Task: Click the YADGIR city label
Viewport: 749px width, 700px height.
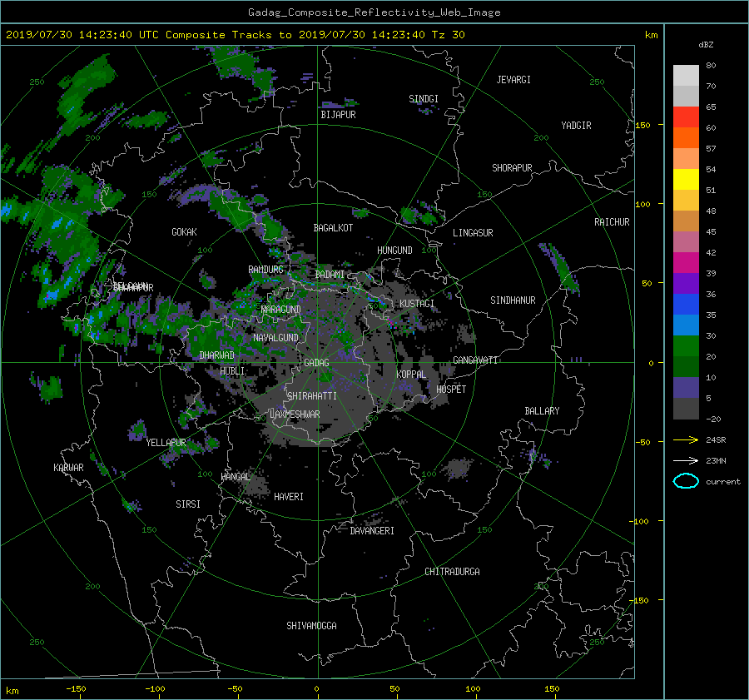Action: point(576,126)
